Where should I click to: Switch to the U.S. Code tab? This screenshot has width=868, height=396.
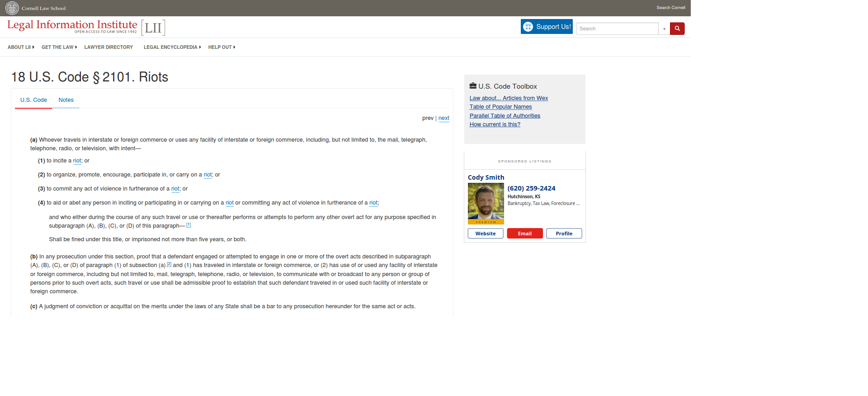[x=33, y=100]
